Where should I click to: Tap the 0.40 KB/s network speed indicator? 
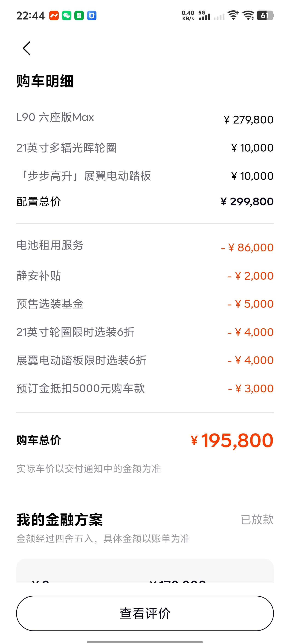click(188, 15)
